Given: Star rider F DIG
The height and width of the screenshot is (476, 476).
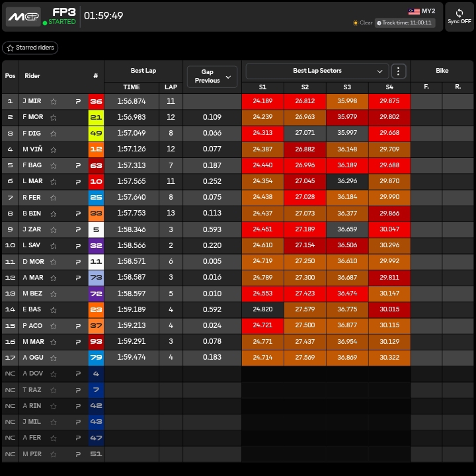Looking at the screenshot, I should 54,134.
